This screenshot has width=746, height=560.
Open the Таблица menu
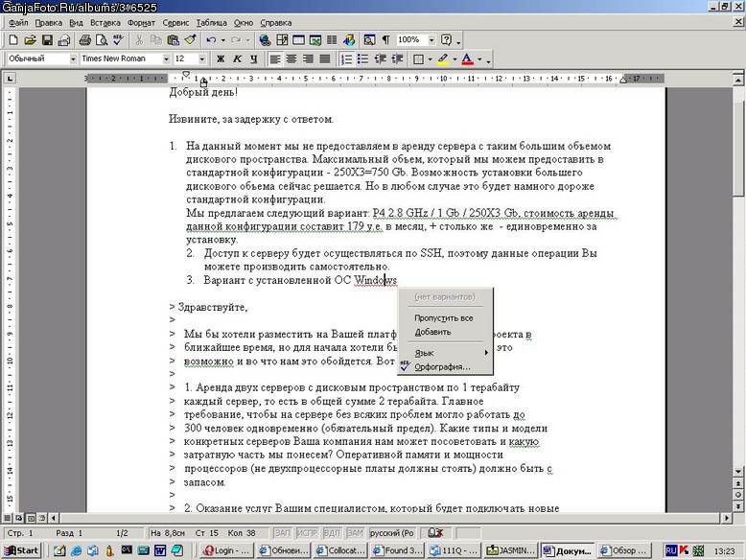[x=211, y=22]
